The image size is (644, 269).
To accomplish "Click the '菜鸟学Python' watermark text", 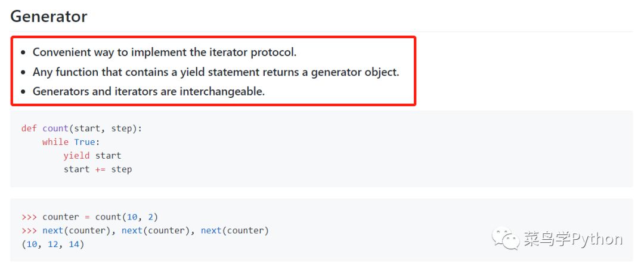I will point(573,239).
